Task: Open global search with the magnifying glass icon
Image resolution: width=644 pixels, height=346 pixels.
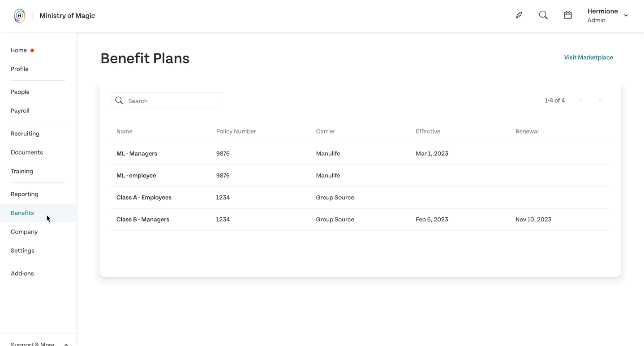Action: click(x=543, y=15)
